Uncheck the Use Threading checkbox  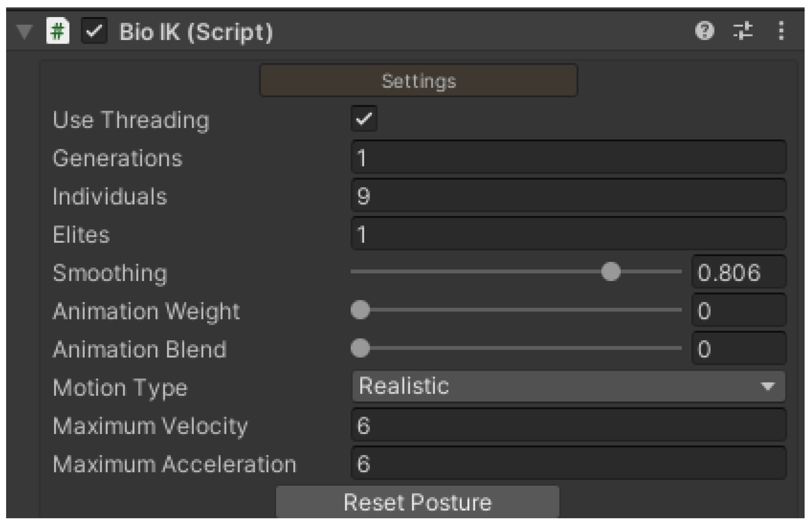[364, 119]
